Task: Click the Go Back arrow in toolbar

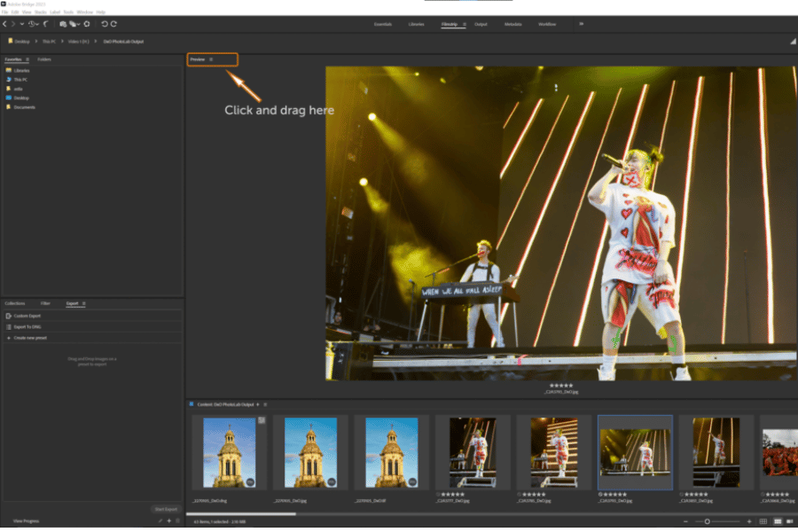Action: 4,24
